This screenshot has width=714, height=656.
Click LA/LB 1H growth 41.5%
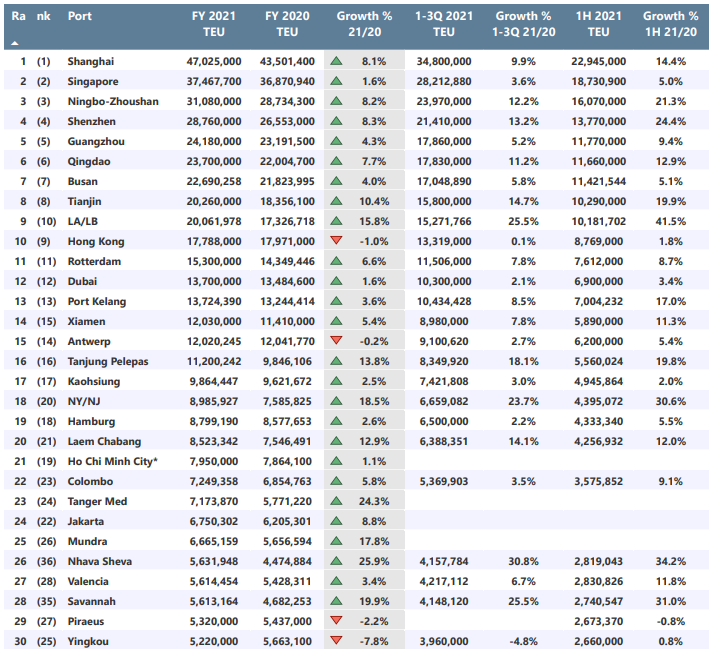(671, 222)
